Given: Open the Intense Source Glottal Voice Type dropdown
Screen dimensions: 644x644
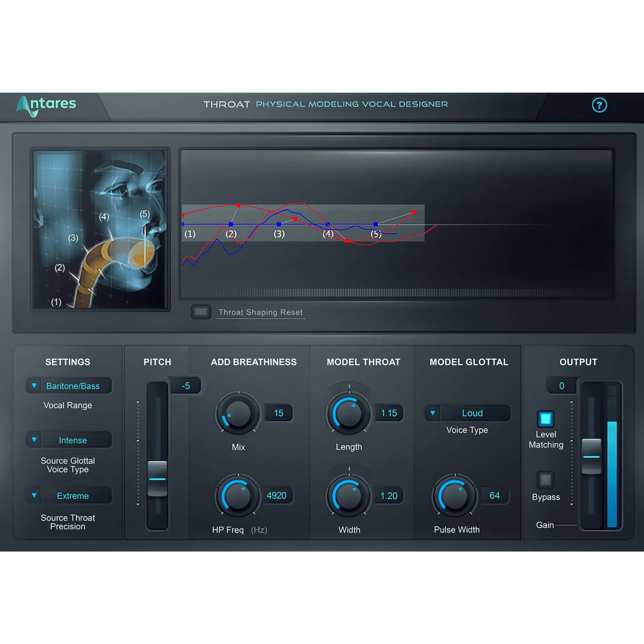Looking at the screenshot, I should pyautogui.click(x=68, y=440).
